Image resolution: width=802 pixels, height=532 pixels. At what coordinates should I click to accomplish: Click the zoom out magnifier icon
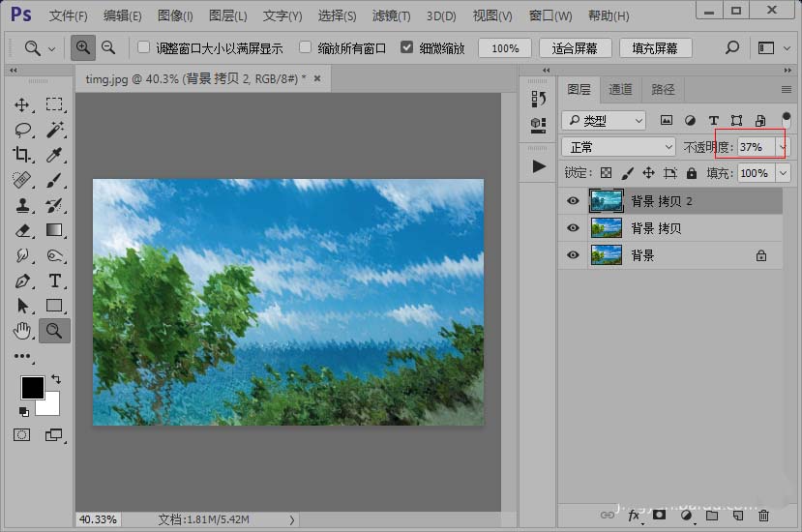coord(108,47)
